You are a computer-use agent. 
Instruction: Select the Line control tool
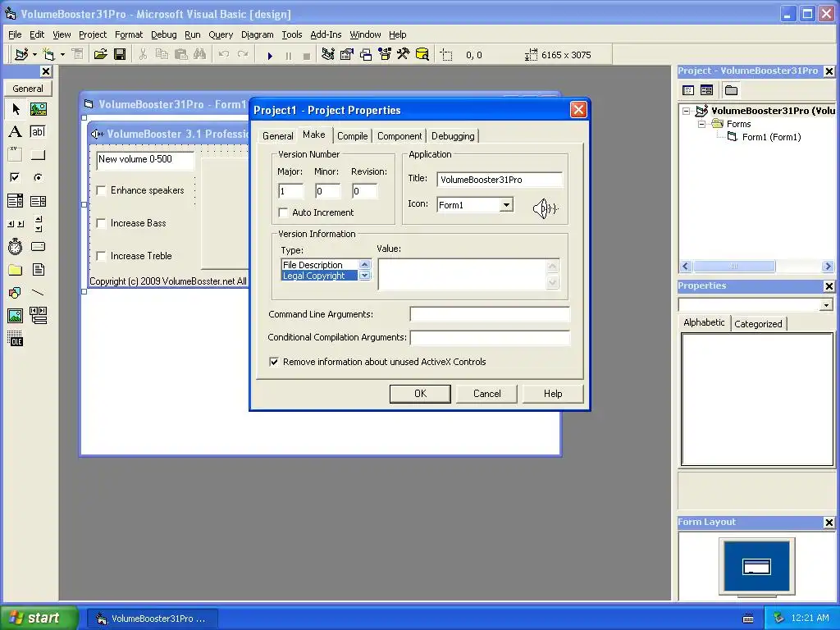coord(38,293)
